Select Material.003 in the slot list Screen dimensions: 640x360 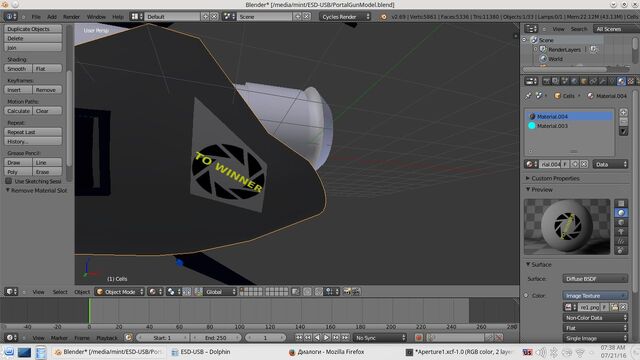pos(569,126)
